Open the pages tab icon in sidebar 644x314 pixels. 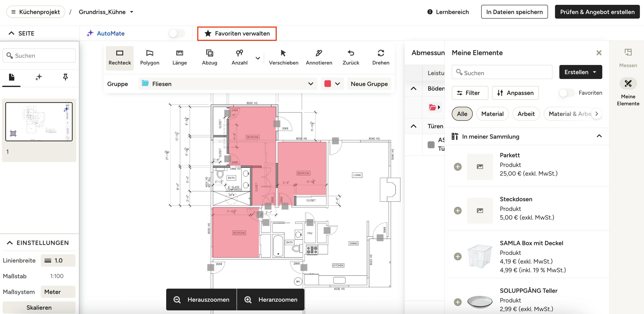12,77
